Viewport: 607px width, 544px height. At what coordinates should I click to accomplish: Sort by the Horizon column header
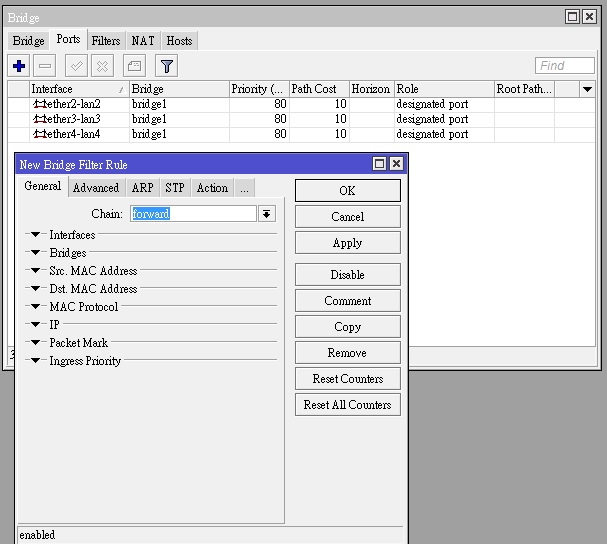372,89
